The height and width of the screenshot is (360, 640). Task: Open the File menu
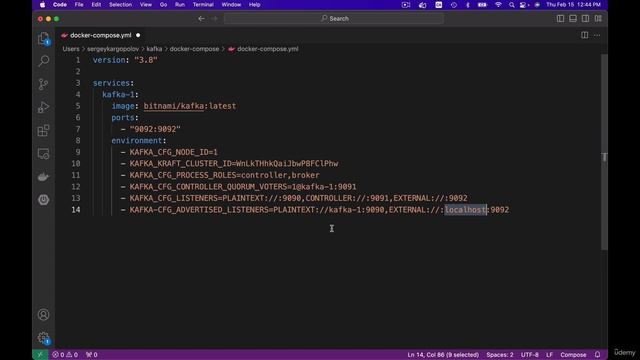pyautogui.click(x=79, y=4)
